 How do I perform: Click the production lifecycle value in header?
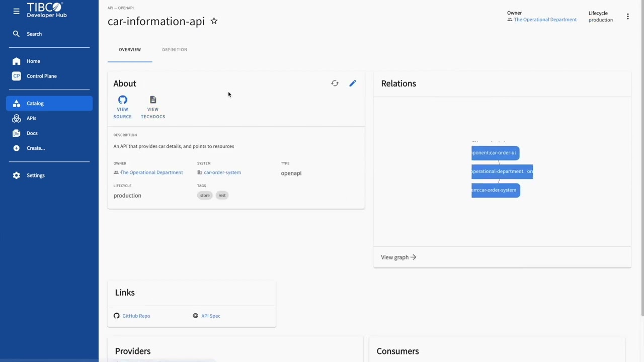pyautogui.click(x=601, y=20)
